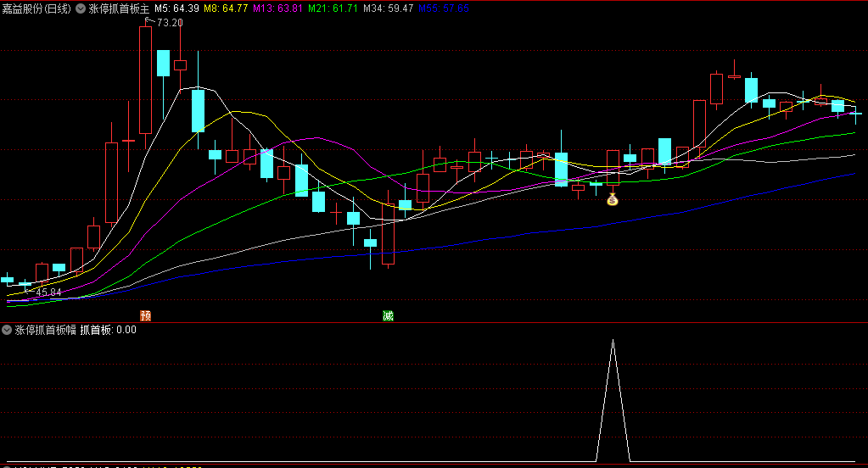Screen dimensions: 868x468
Task: Click the sub-chart label 涨停抓首板幅
Action: 45,331
